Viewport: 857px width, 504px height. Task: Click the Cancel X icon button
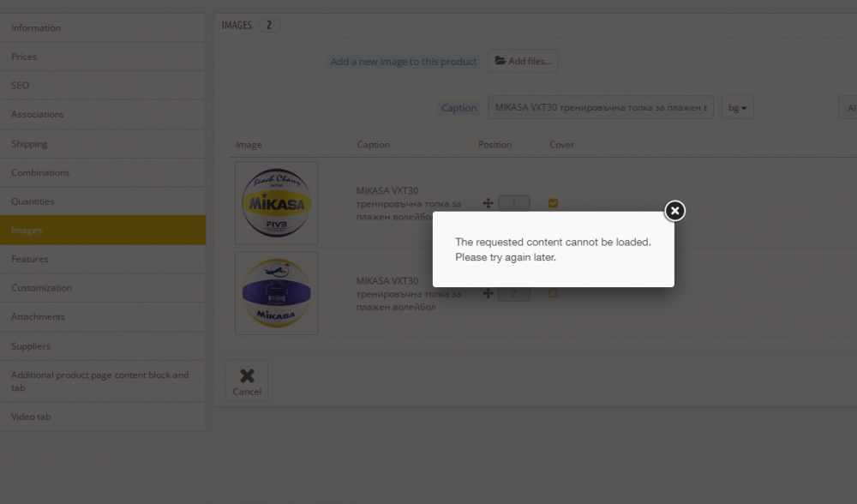tap(247, 381)
